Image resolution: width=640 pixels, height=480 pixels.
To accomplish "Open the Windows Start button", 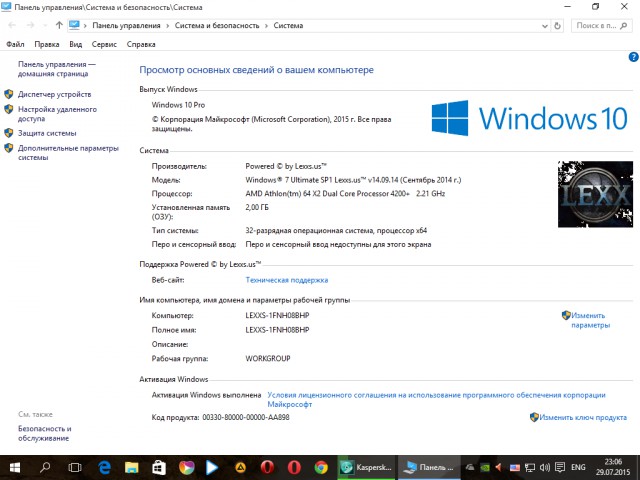I will [15, 468].
